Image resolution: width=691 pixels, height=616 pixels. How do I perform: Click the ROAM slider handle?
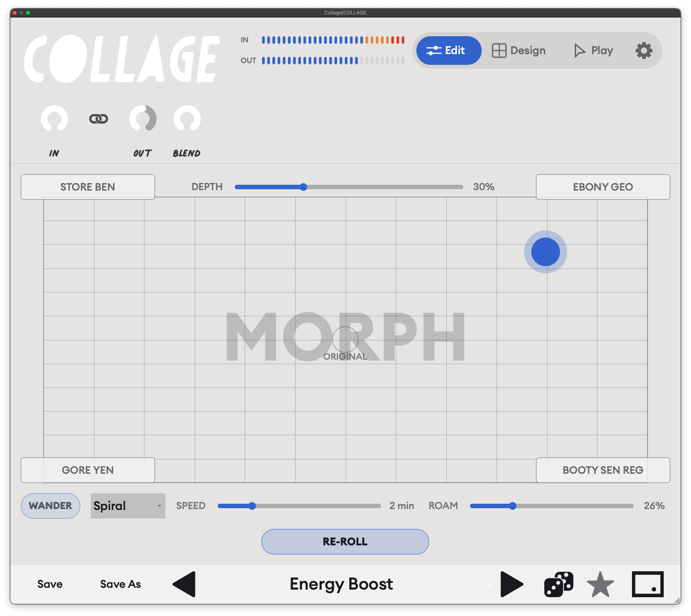tap(513, 506)
